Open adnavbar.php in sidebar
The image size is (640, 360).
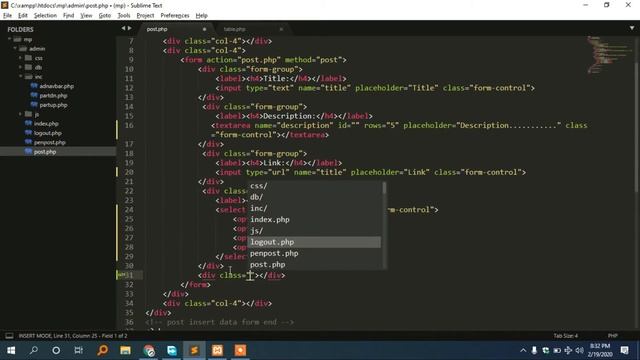[56, 86]
